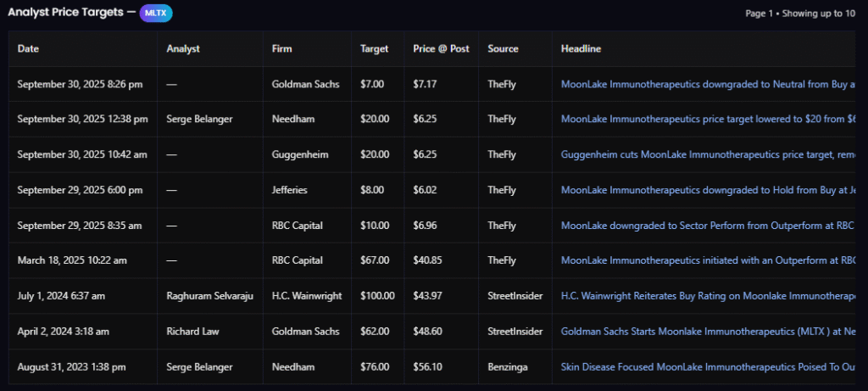Image resolution: width=868 pixels, height=391 pixels.
Task: Open the RBC downgraded to Sector Perform headline
Action: pyautogui.click(x=708, y=226)
